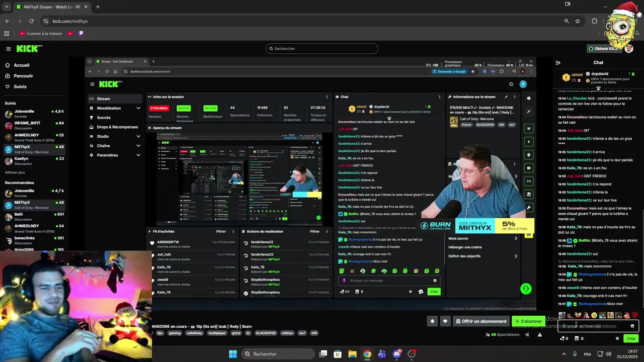Select Drops & Récompenses in the dashboard
The image size is (644, 362).
tap(115, 127)
